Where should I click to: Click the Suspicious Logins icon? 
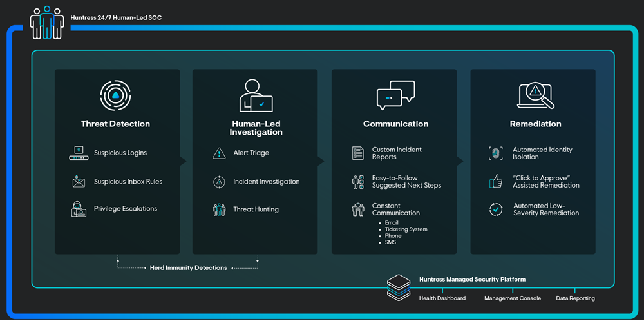[79, 153]
